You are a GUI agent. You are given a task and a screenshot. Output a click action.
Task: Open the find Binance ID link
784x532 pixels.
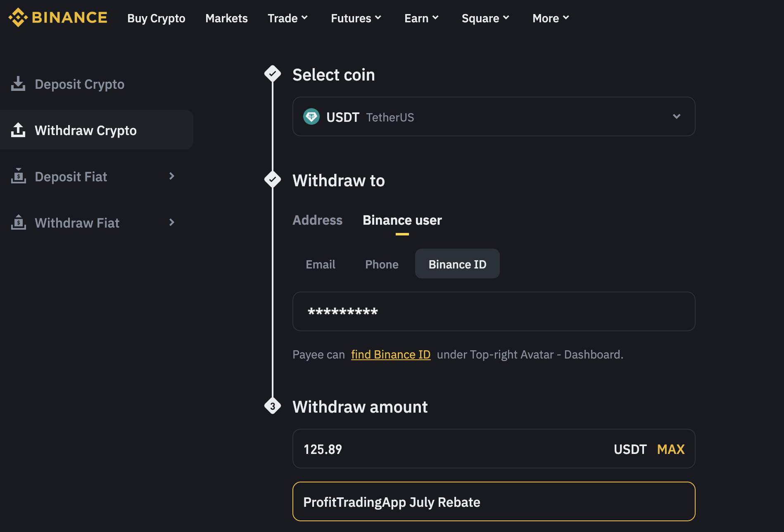(390, 354)
